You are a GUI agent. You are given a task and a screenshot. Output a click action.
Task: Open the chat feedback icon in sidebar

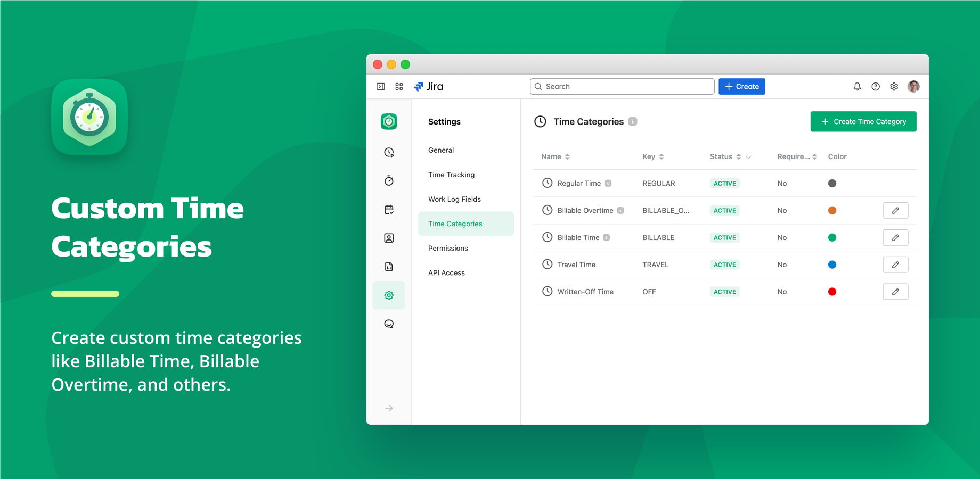pos(389,324)
